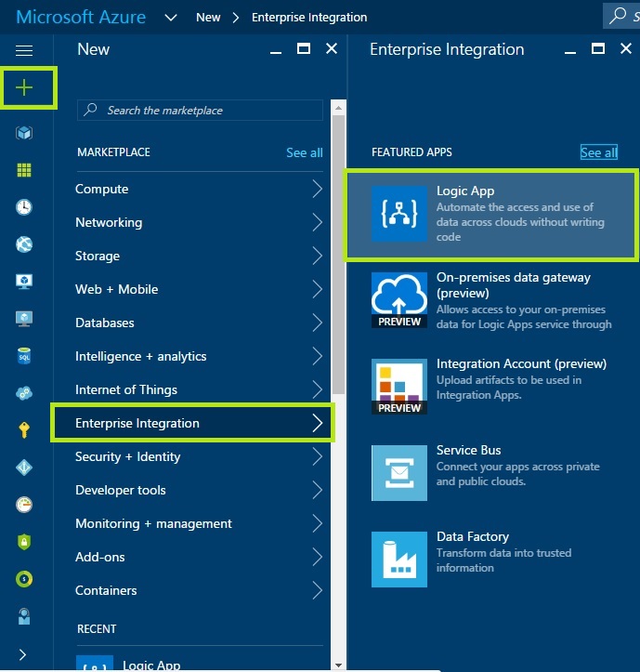Open the All resources grid icon

pyautogui.click(x=24, y=170)
